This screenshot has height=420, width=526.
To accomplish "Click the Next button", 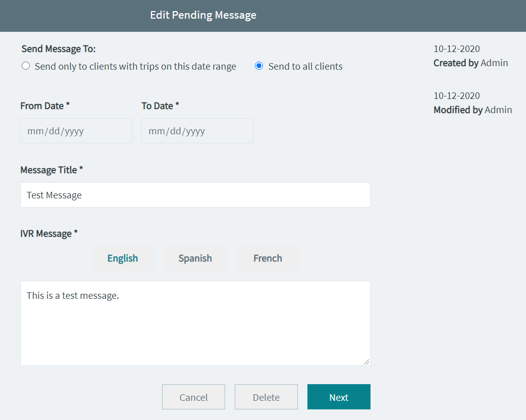I will (x=338, y=397).
